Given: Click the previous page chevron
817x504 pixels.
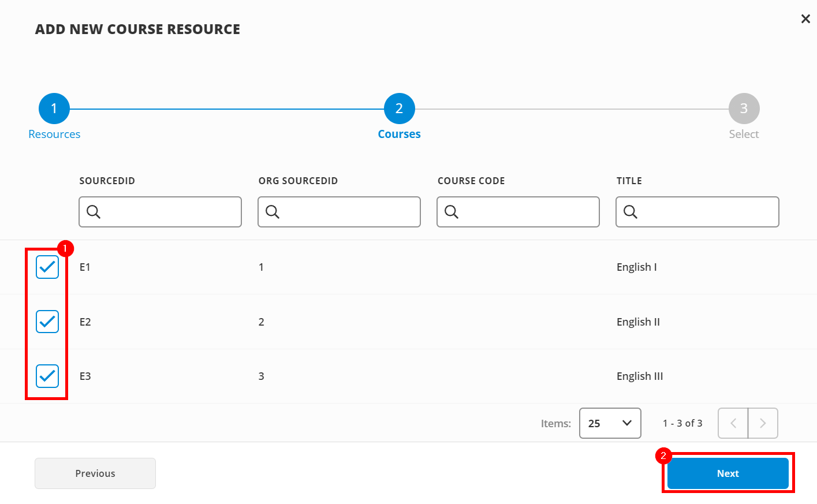Looking at the screenshot, I should coord(733,423).
